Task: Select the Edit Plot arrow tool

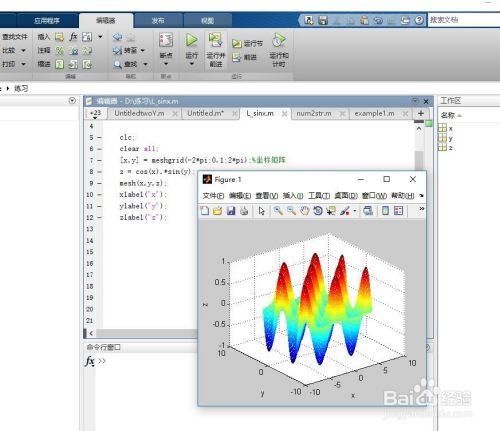Action: pyautogui.click(x=261, y=211)
